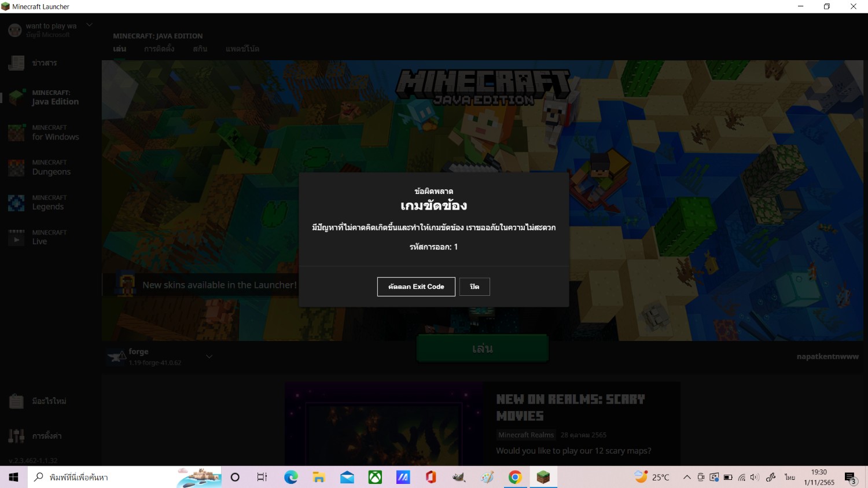Open the การตั้งค่า settings sliders icon
Screen dimensions: 868x488
click(16, 436)
